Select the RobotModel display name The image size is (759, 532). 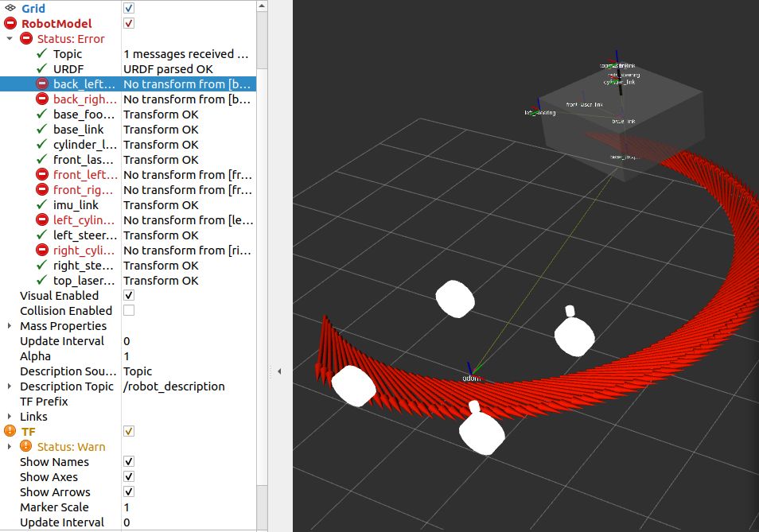click(x=56, y=24)
